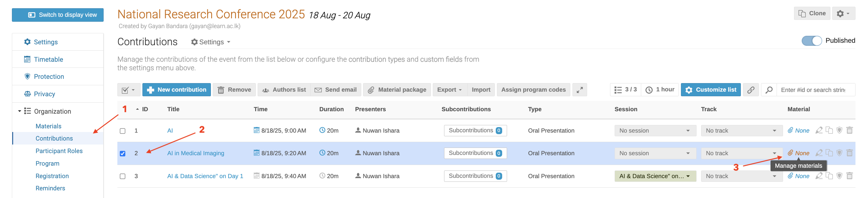Image resolution: width=868 pixels, height=198 pixels.
Task: Click the static link chain icon
Action: point(751,90)
